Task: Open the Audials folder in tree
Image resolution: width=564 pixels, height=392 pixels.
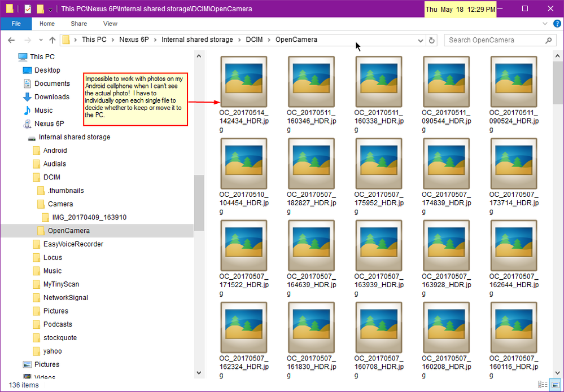Action: 55,164
